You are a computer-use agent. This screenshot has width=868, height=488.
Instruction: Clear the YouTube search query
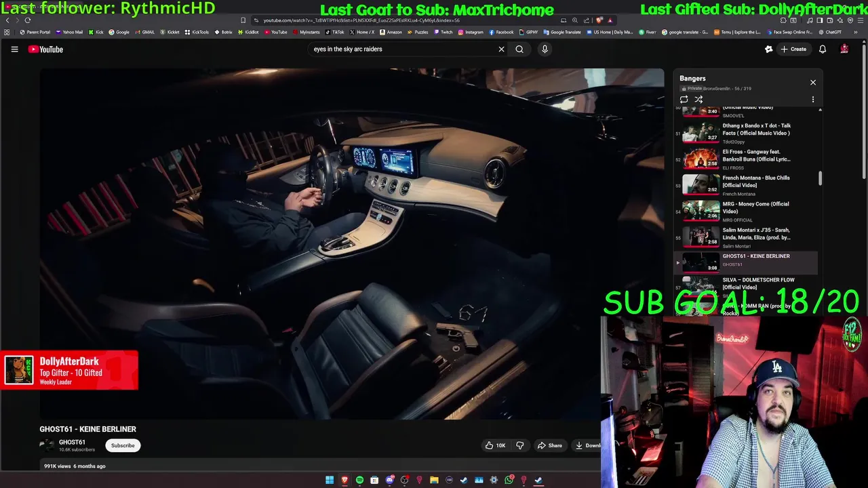pos(502,49)
